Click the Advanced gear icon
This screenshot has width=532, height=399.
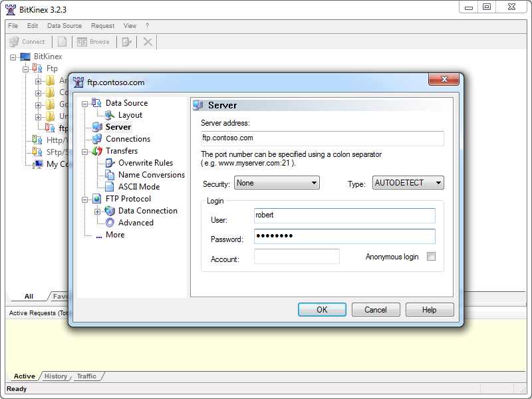(x=110, y=223)
